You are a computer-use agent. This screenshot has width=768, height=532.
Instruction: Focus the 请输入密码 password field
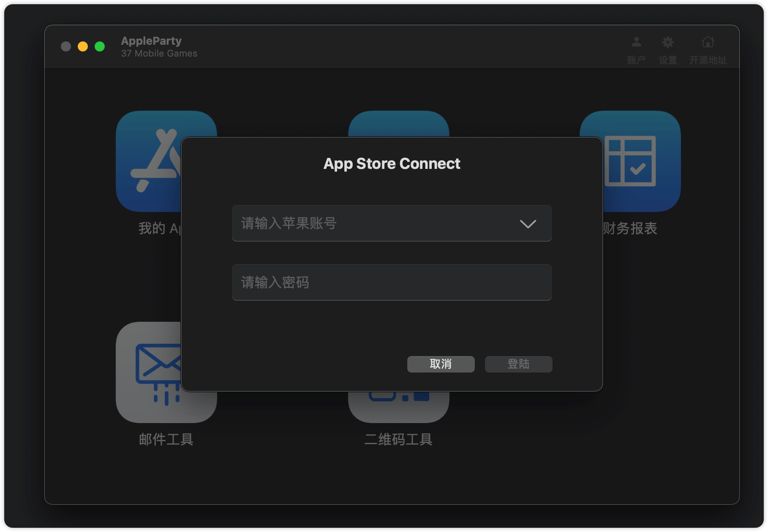click(392, 282)
